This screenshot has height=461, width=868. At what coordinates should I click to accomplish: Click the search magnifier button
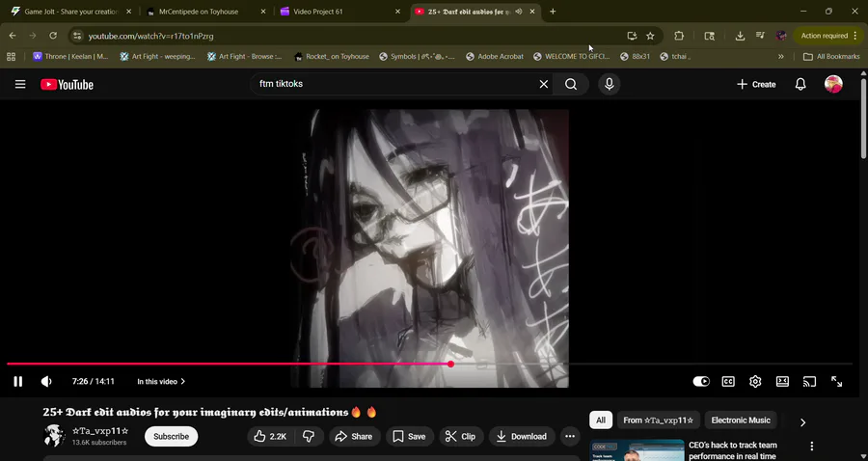click(x=571, y=84)
